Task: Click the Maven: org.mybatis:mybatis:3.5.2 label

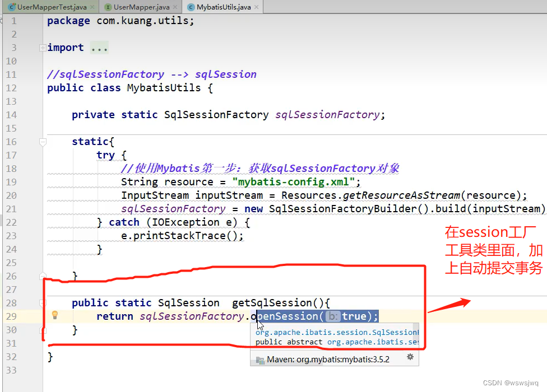Action: click(x=328, y=360)
